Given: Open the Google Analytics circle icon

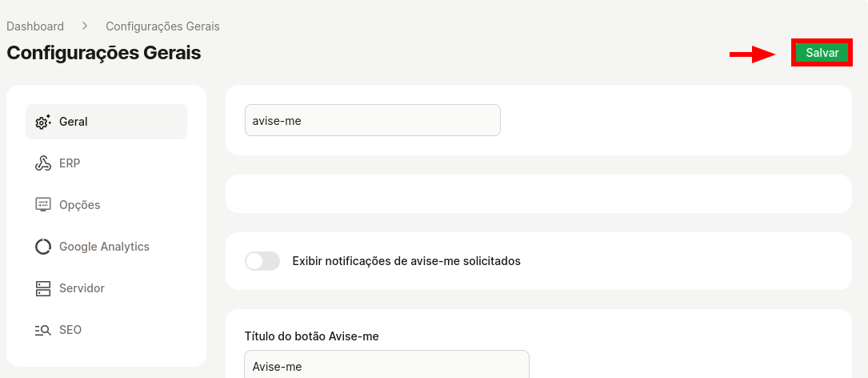Looking at the screenshot, I should pyautogui.click(x=43, y=246).
